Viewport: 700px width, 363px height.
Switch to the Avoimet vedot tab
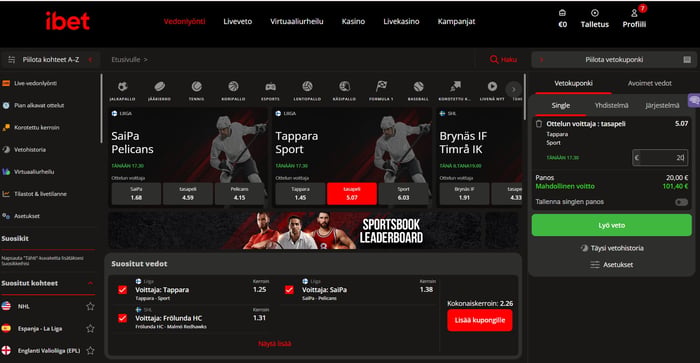click(x=650, y=83)
